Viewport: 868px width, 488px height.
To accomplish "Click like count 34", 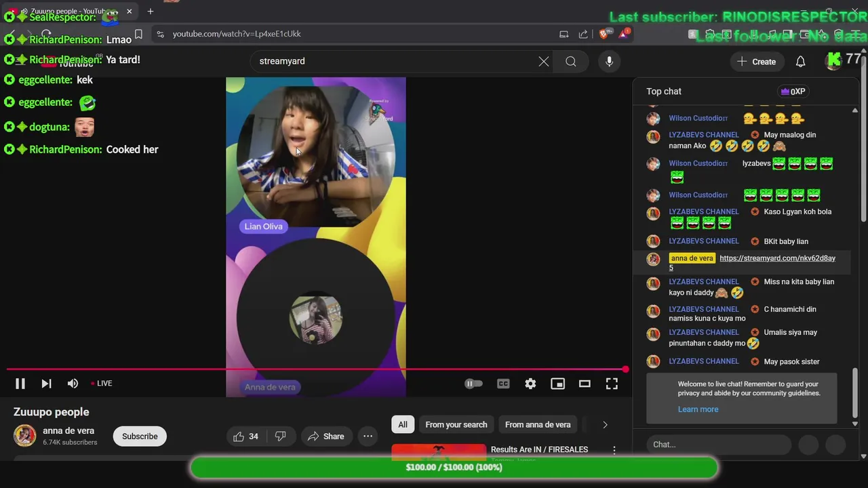I will pos(254,436).
